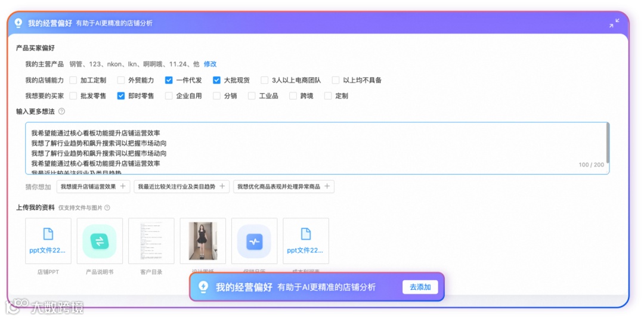Click lightbulb icon in bottom floating banner
Viewport: 644px width, 319px height.
203,287
